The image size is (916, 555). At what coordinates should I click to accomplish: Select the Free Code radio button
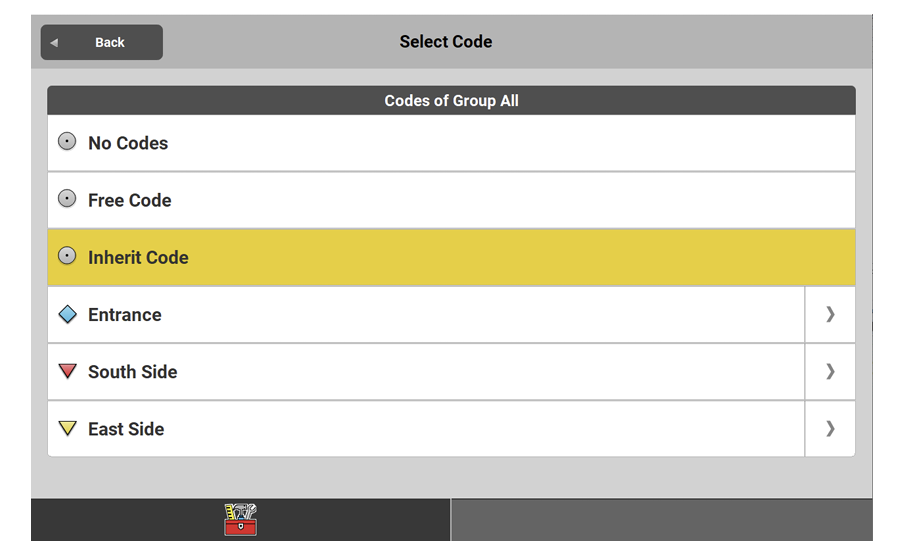(68, 199)
